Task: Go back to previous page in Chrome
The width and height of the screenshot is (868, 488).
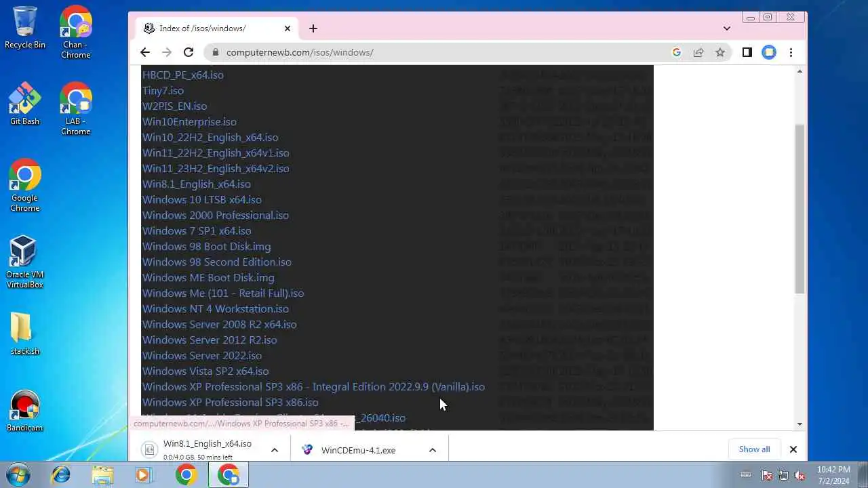Action: click(x=145, y=52)
